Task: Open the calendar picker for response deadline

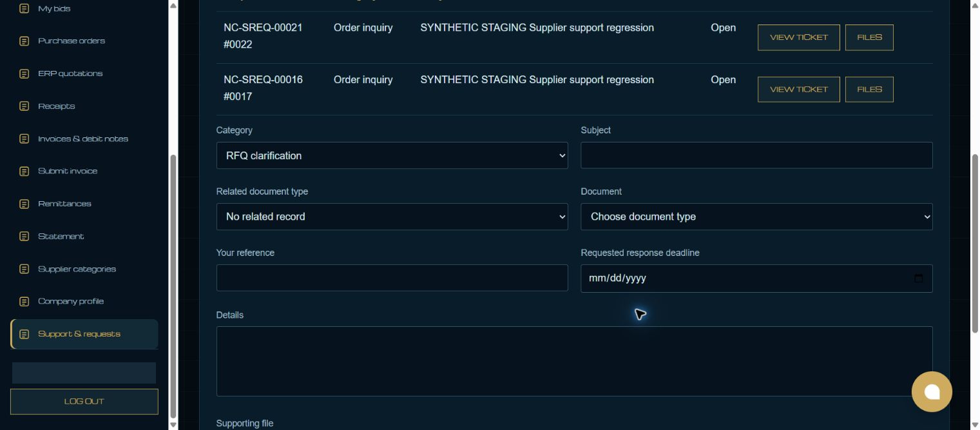Action: [918, 279]
